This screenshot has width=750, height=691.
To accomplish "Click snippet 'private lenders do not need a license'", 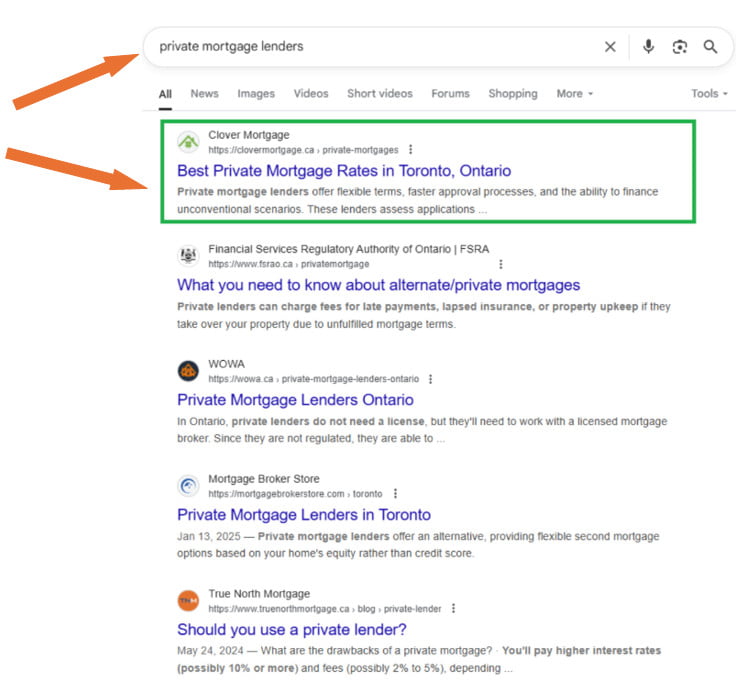I will tap(328, 421).
